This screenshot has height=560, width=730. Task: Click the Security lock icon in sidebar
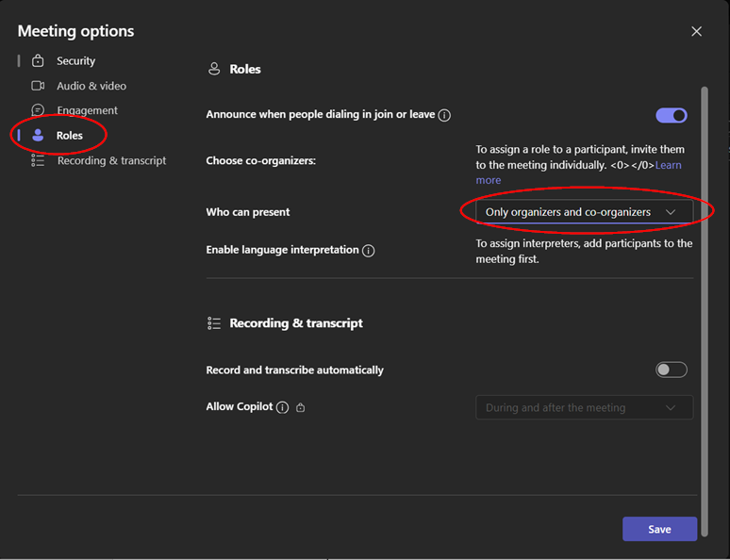[38, 61]
